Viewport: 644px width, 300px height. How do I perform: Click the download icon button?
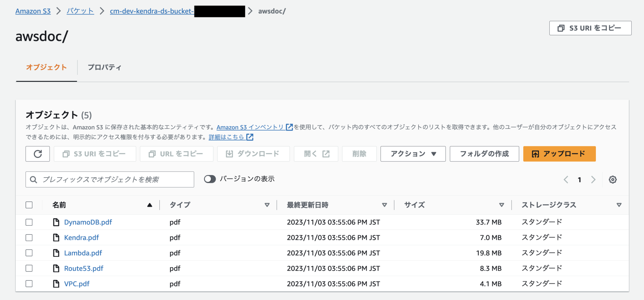click(x=229, y=154)
